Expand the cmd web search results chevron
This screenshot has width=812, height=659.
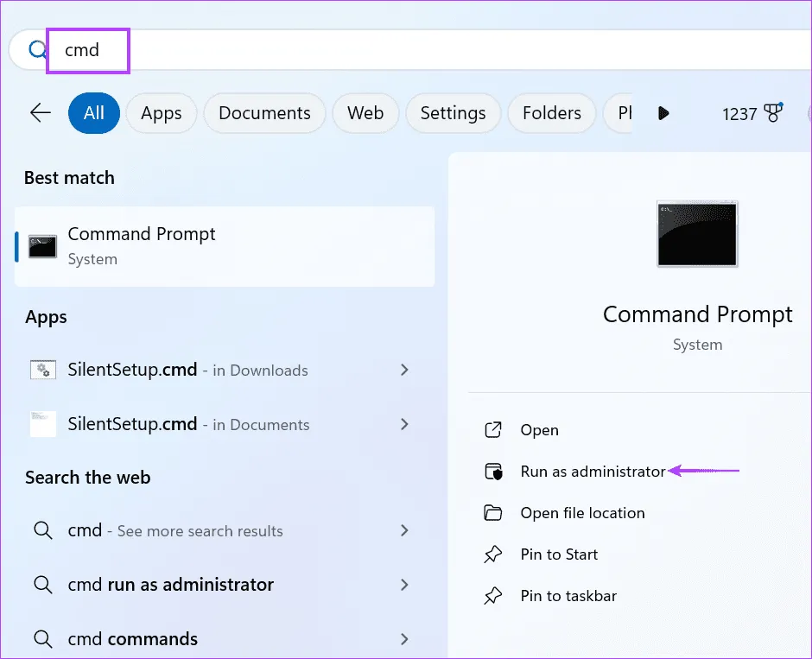coord(404,530)
